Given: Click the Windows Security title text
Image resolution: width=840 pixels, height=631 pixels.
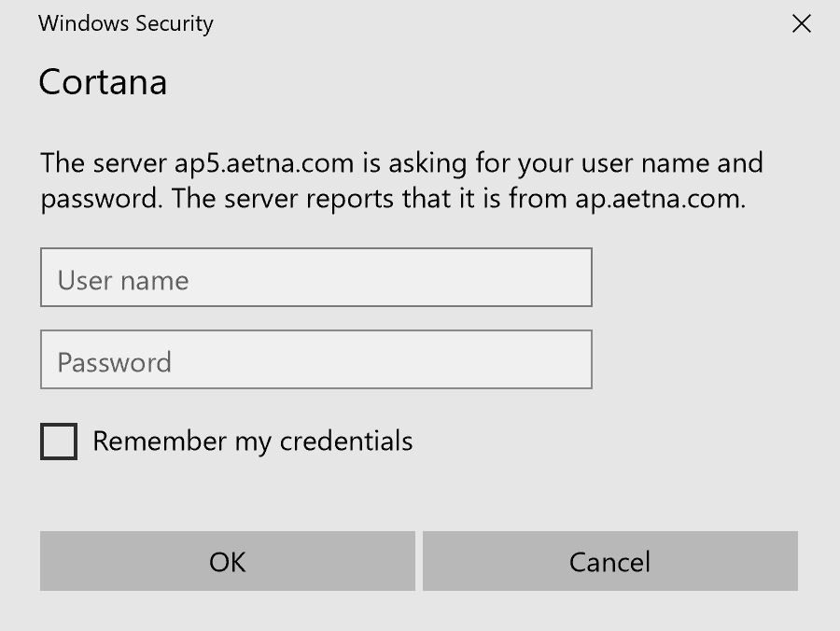Looking at the screenshot, I should [126, 24].
